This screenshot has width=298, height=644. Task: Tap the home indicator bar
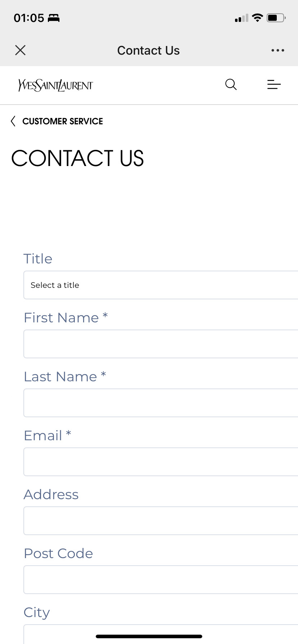pos(149,636)
